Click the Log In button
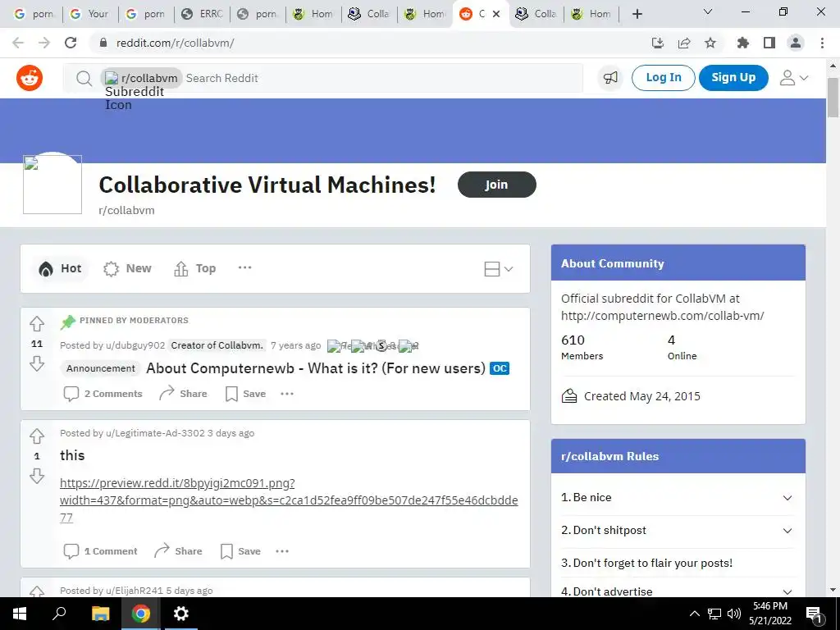This screenshot has width=840, height=630. [663, 78]
